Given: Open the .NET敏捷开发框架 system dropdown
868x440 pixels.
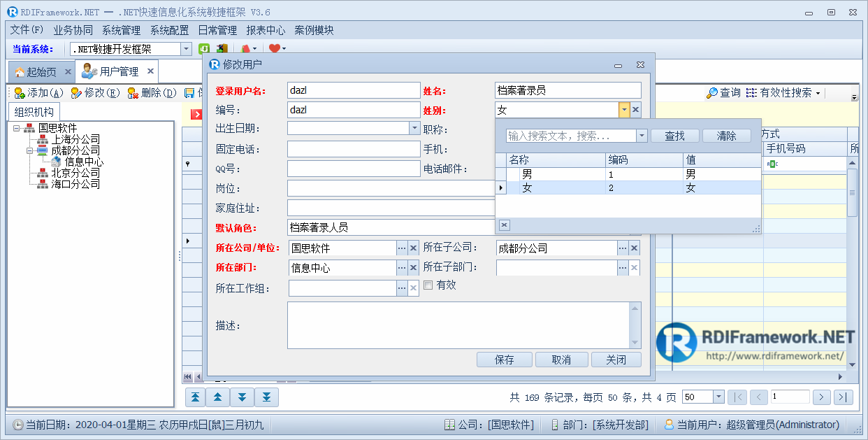Looking at the screenshot, I should (185, 49).
